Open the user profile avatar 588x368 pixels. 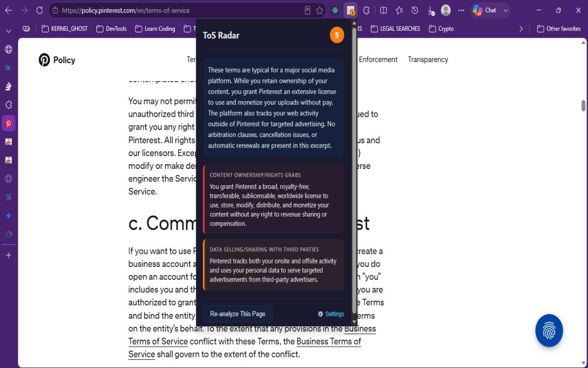(x=446, y=10)
